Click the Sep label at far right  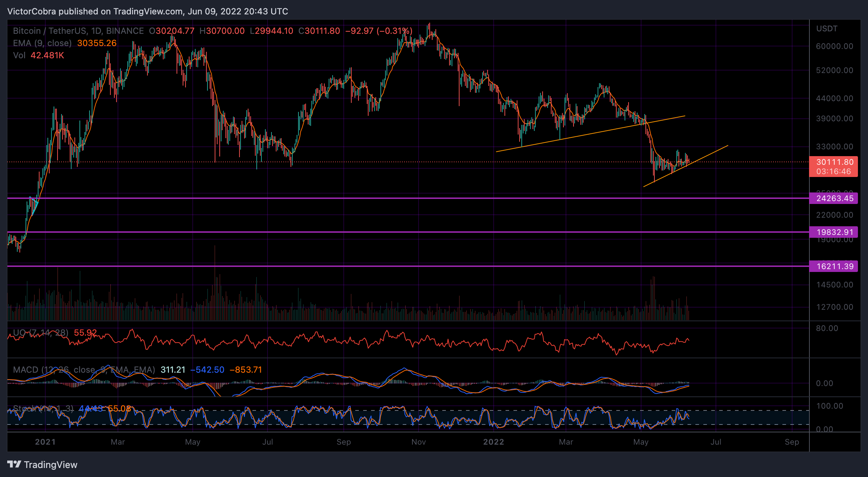[x=792, y=442]
